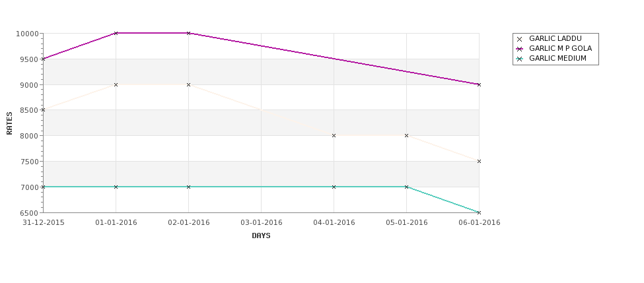Click GARLIC MEDIUM point at 7000 on 05-01-2016
Screen dimensions: 644x283
click(407, 187)
